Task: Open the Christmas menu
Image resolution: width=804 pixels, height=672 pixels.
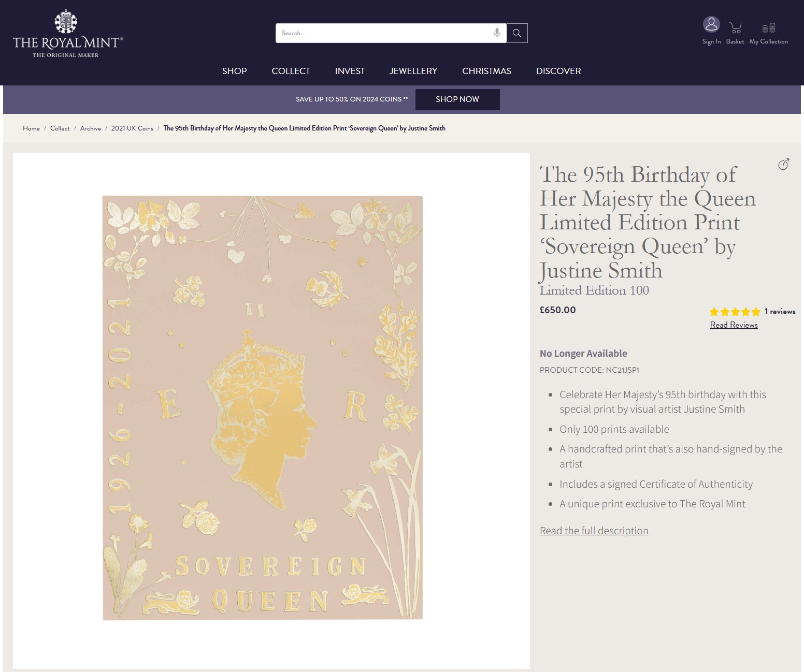Action: point(486,71)
